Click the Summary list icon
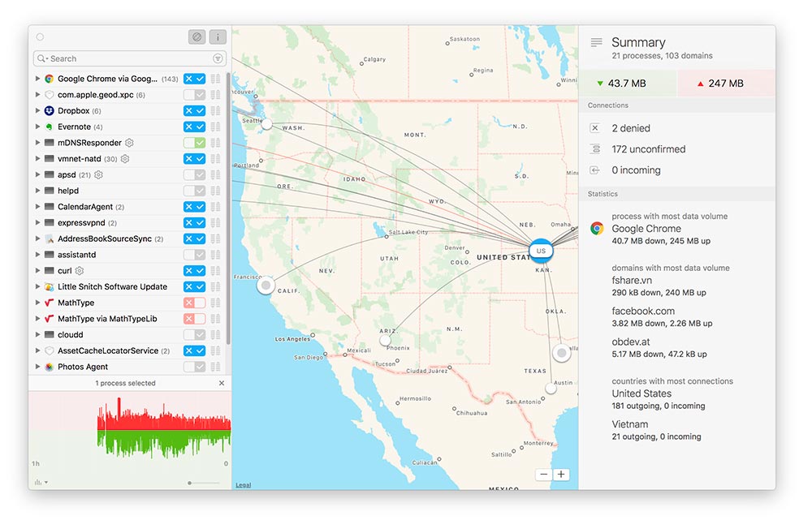Image resolution: width=812 pixels, height=520 pixels. (x=597, y=42)
